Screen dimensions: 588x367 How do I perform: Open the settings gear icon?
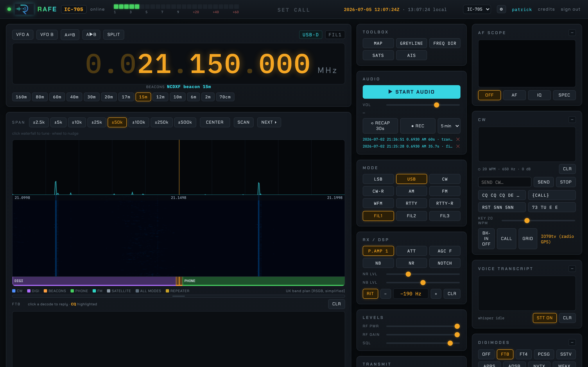501,9
